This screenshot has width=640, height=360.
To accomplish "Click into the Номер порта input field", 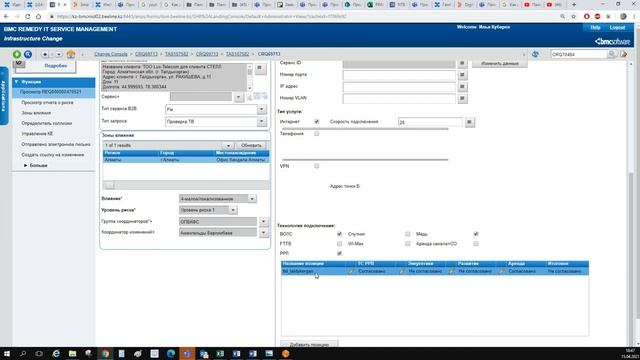I will [x=399, y=75].
